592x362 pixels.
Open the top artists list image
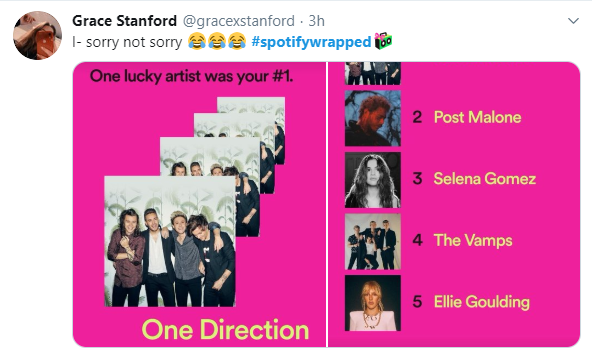(x=454, y=204)
